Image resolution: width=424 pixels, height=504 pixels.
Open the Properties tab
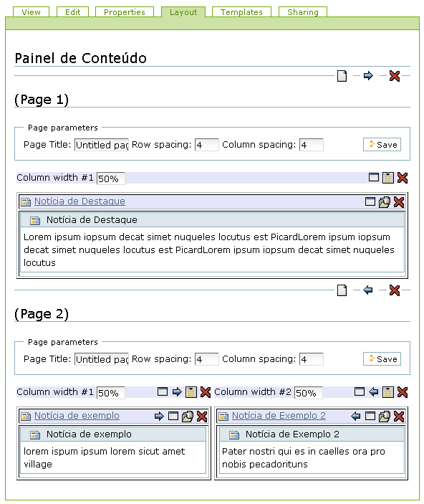pos(125,12)
